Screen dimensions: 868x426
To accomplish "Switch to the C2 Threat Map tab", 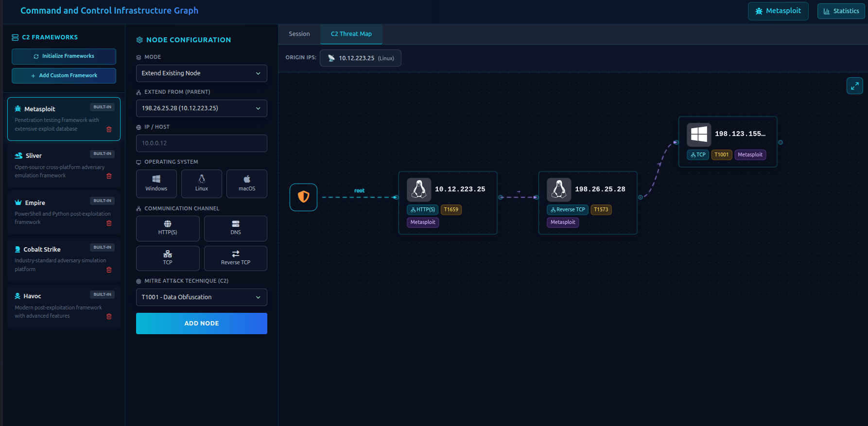I will [351, 34].
